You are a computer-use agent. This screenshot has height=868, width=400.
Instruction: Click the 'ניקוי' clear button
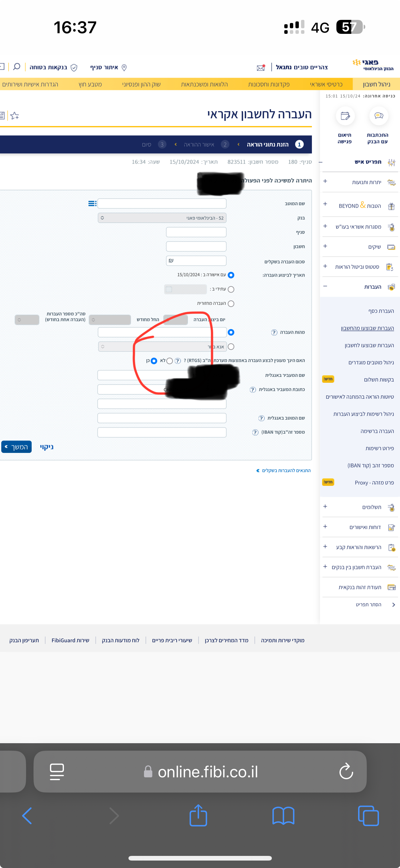tap(47, 447)
